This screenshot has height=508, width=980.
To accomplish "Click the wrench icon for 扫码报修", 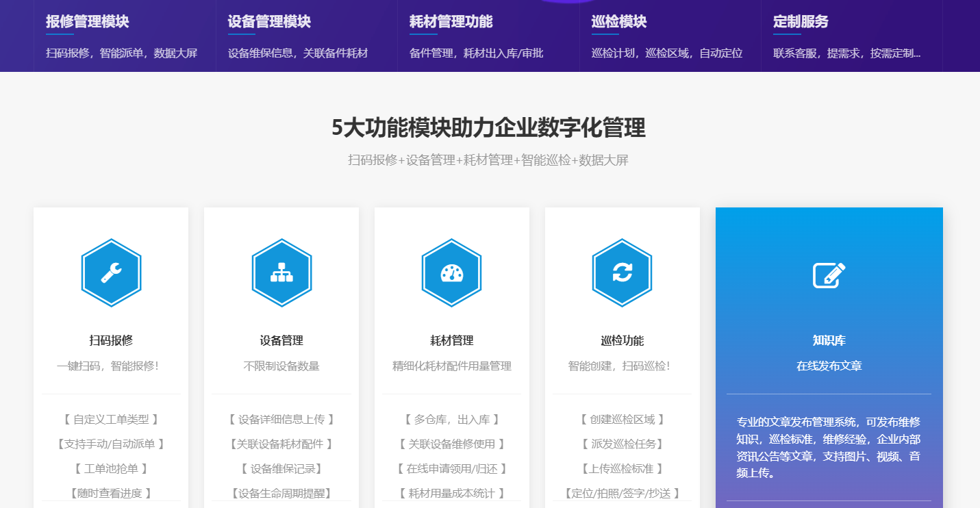I will 111,273.
